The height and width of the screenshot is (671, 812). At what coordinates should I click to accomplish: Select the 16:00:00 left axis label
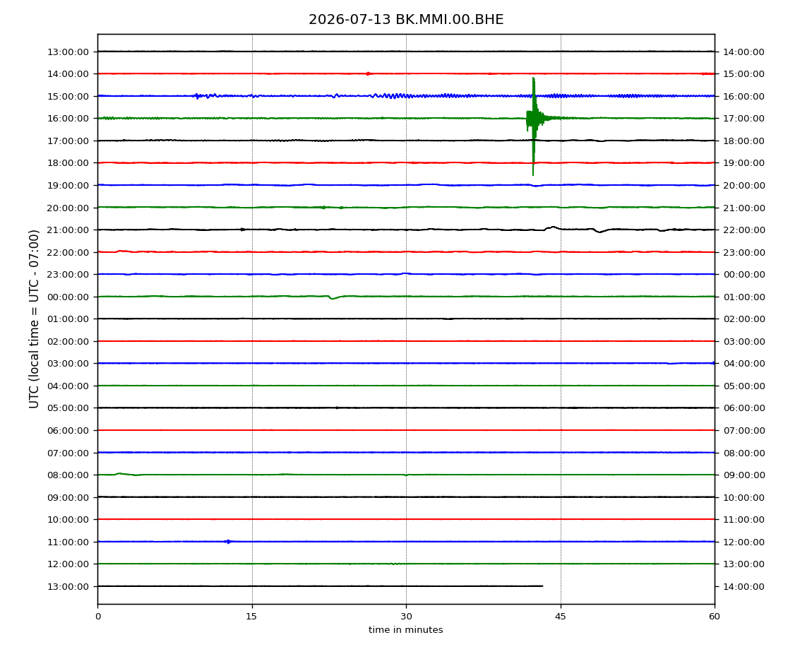click(x=68, y=119)
